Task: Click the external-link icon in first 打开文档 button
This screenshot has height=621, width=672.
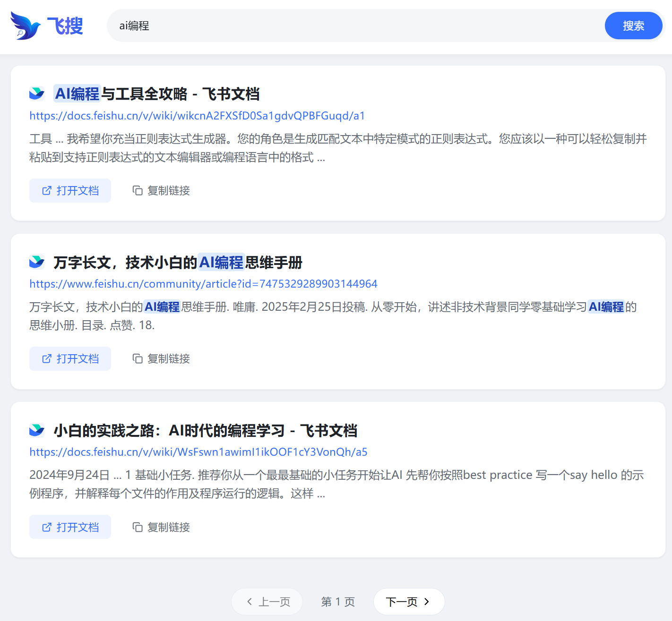Action: coord(47,190)
